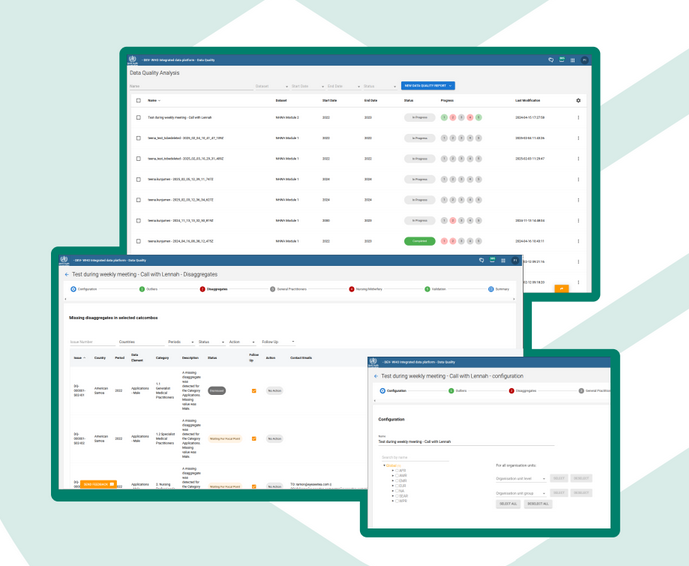Check the EUR organisation unit checkbox
689x566 pixels.
[397, 486]
